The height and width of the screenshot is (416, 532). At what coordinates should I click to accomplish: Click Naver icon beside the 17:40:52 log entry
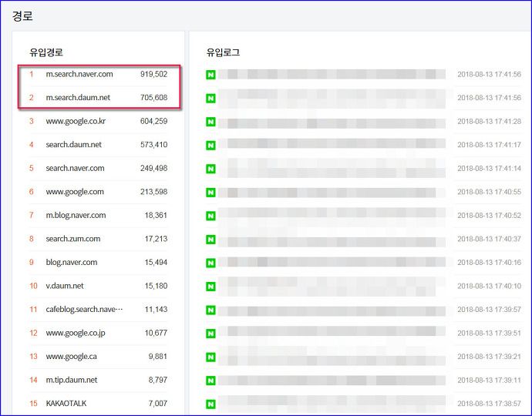click(x=210, y=216)
